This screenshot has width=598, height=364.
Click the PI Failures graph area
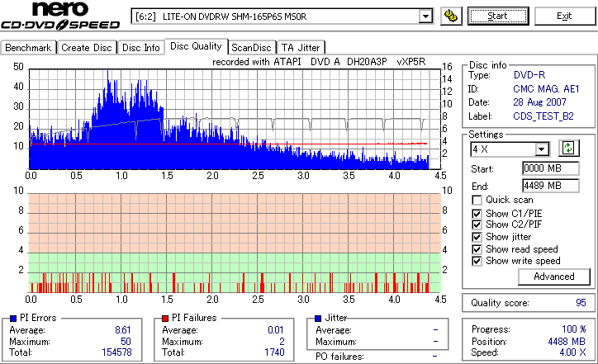point(235,243)
